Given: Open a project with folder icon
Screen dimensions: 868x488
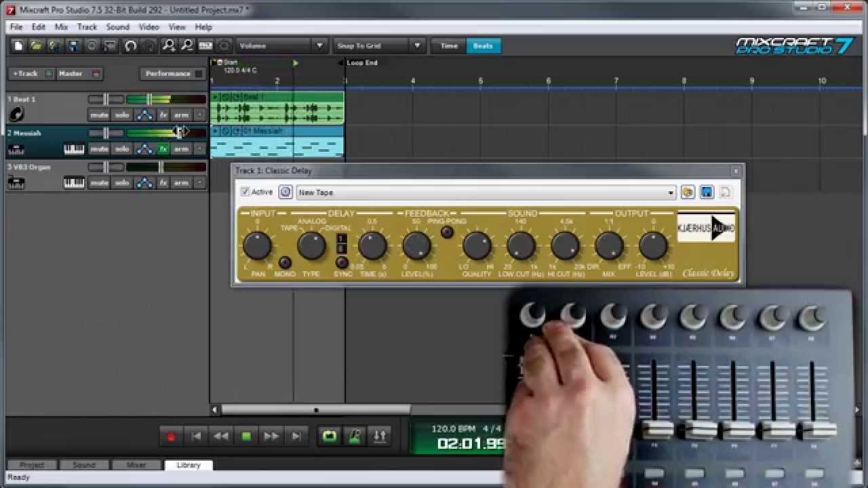Looking at the screenshot, I should pyautogui.click(x=36, y=46).
